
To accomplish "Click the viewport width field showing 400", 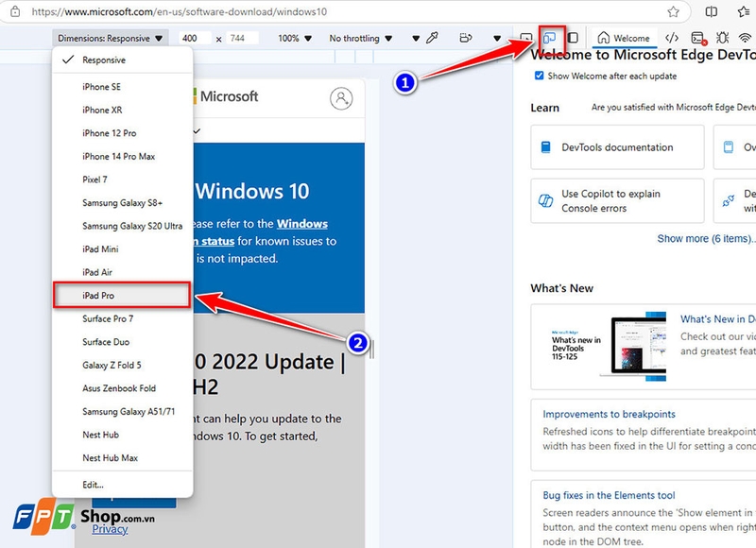I will pyautogui.click(x=195, y=38).
